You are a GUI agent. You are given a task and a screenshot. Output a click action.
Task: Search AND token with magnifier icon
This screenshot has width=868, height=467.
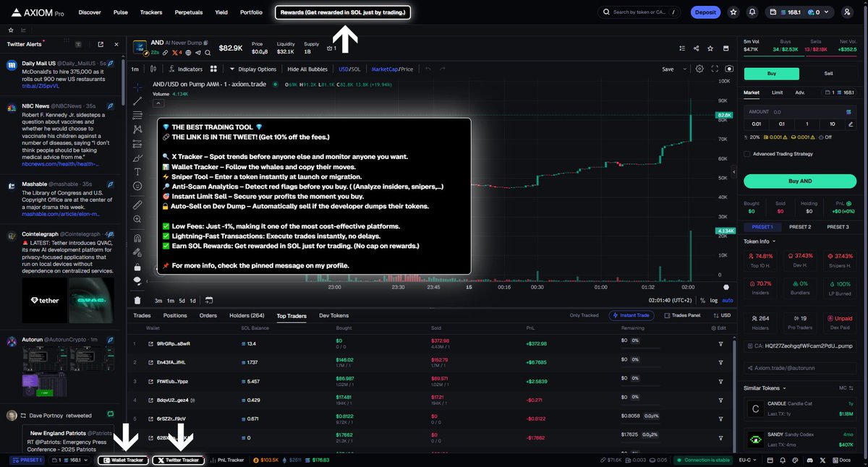pos(208,52)
